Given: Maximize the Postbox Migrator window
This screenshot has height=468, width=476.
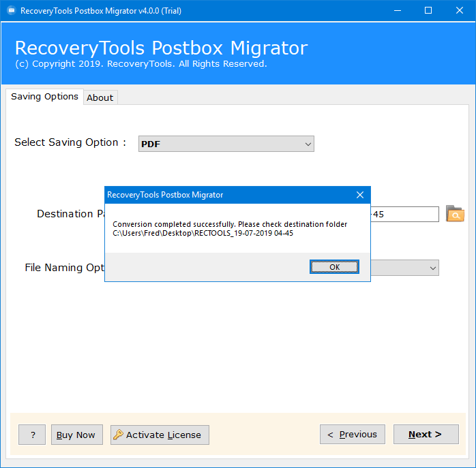Looking at the screenshot, I should coord(428,11).
